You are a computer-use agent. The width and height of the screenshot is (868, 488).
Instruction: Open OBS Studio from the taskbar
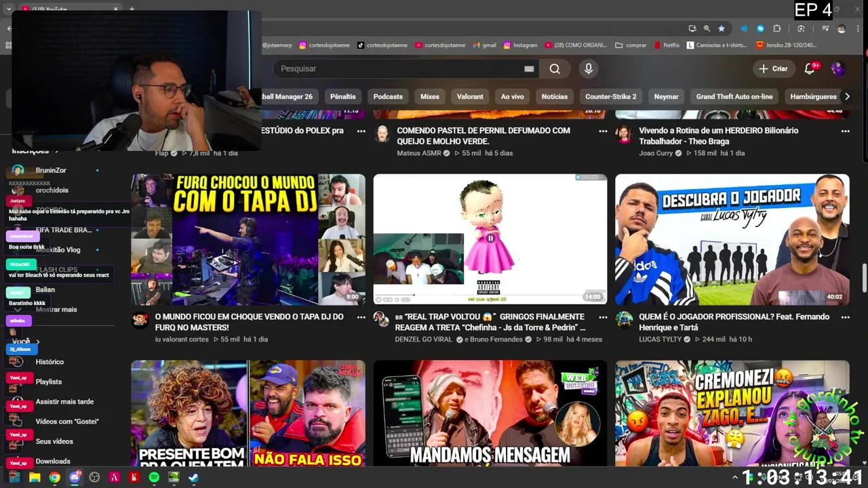click(94, 477)
